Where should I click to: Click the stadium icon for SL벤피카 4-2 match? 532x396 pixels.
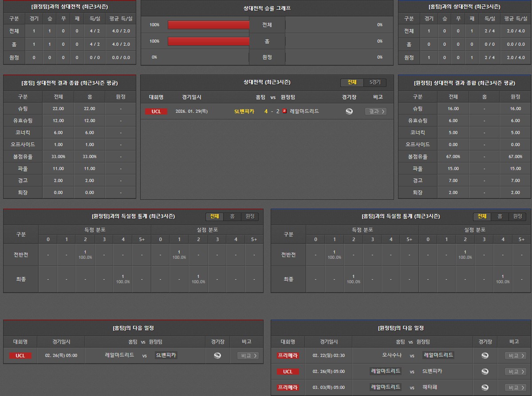[x=349, y=111]
